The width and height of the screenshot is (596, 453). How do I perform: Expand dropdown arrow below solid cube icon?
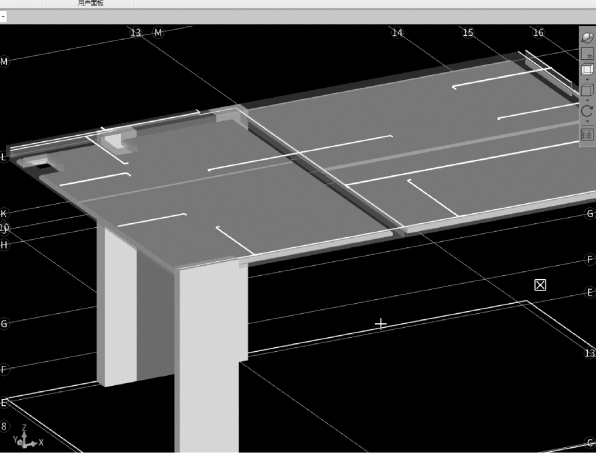point(587,100)
